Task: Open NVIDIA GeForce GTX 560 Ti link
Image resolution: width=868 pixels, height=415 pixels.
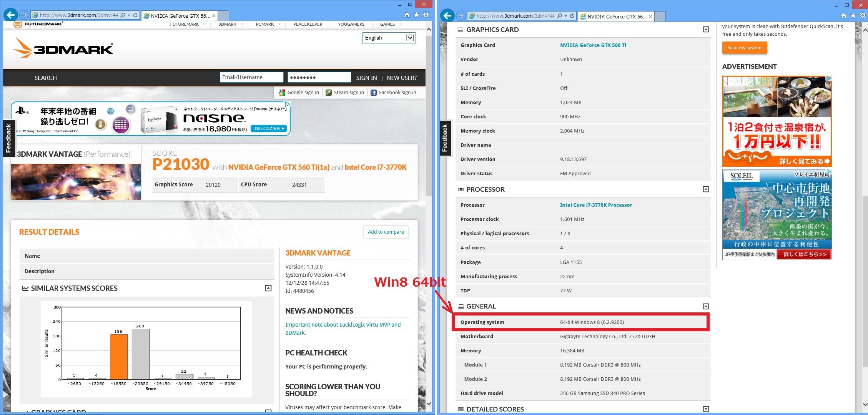Action: point(593,45)
